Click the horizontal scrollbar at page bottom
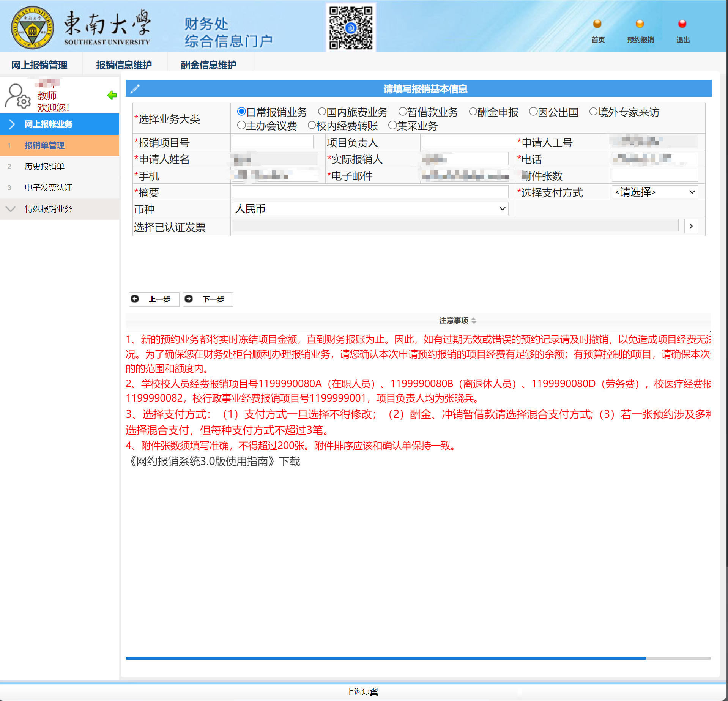The image size is (728, 701). tap(385, 658)
